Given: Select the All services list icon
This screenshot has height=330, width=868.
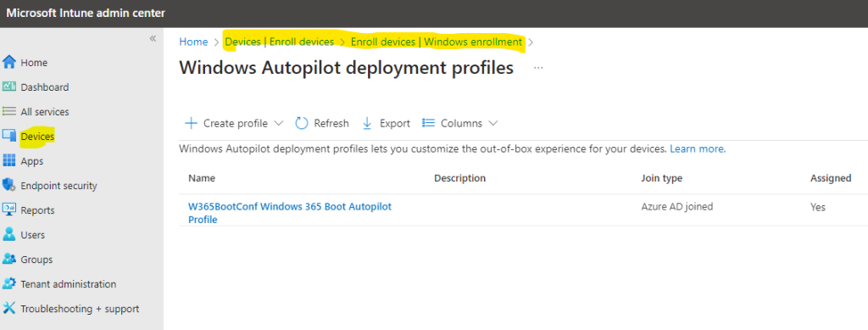Looking at the screenshot, I should (x=8, y=111).
